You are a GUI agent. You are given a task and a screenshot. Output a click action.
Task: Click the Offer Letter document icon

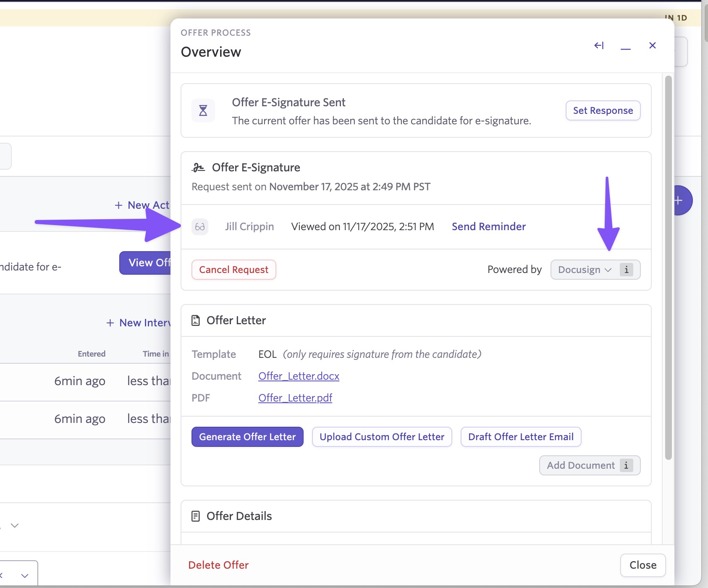196,320
